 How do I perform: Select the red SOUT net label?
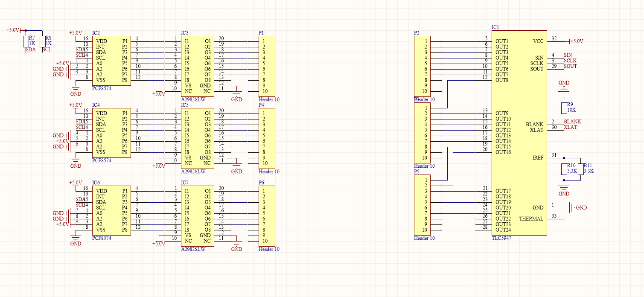tap(570, 66)
